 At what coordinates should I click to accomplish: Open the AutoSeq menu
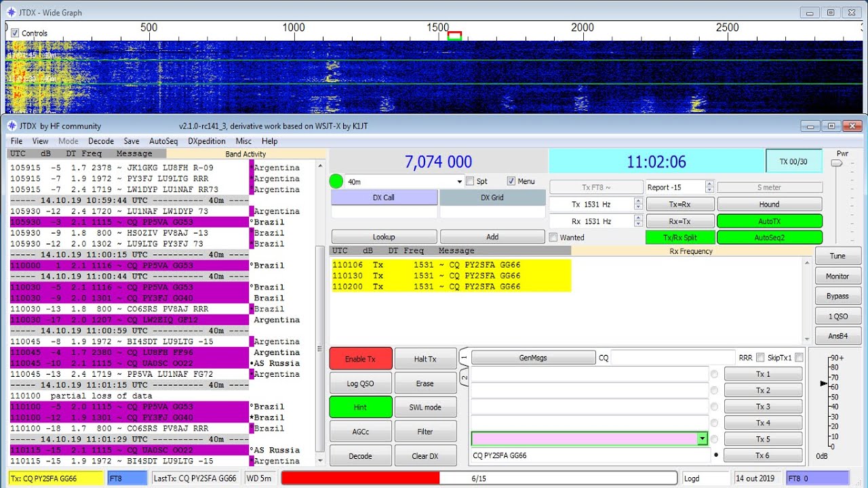(163, 141)
